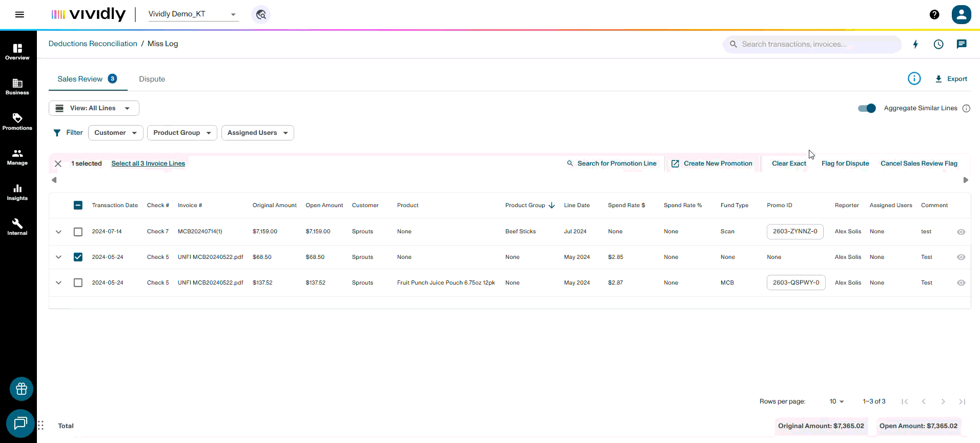Viewport: 980px width, 443px height.
Task: Expand the $68.50 transaction row
Action: (58, 257)
